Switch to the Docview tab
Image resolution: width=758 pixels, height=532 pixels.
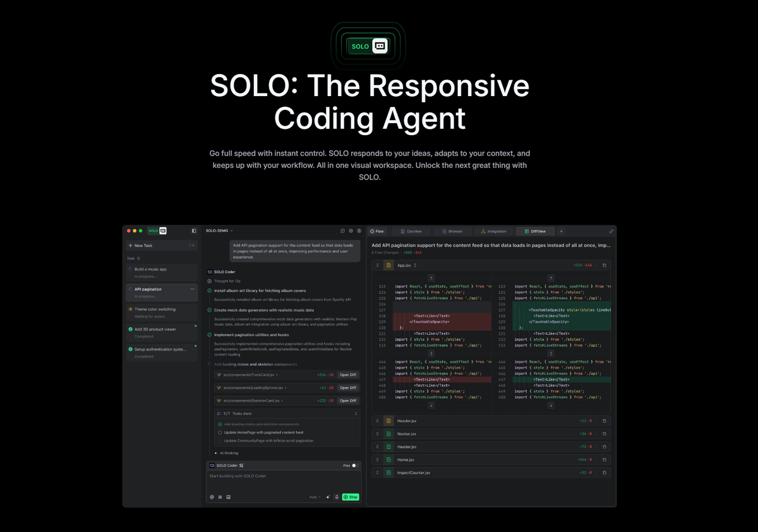pyautogui.click(x=411, y=231)
